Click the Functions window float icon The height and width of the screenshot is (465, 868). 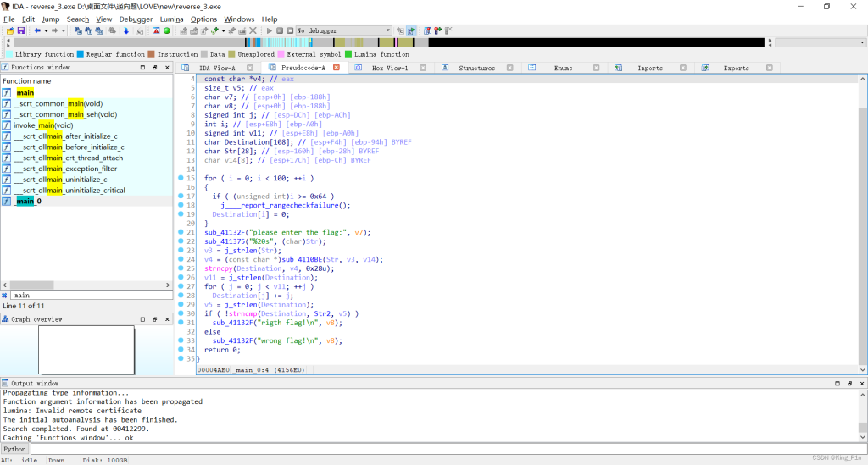[155, 68]
